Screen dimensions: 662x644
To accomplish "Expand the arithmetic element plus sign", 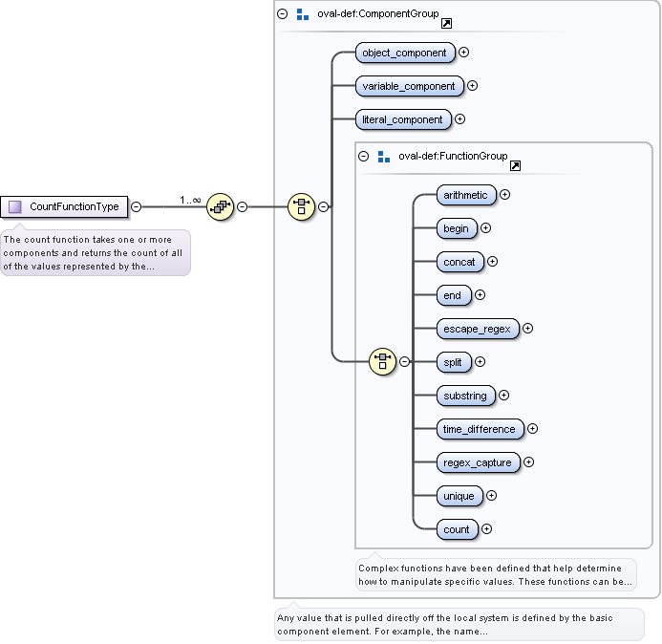I will click(x=505, y=195).
